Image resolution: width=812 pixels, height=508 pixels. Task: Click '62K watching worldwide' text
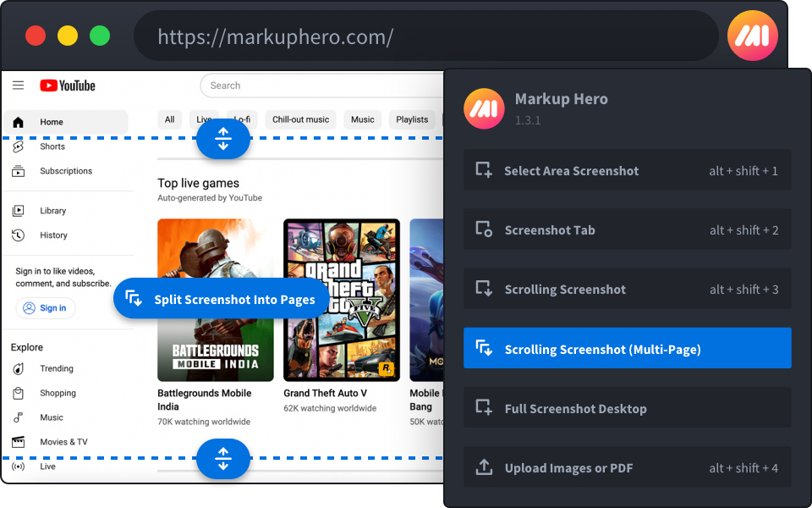tap(330, 408)
